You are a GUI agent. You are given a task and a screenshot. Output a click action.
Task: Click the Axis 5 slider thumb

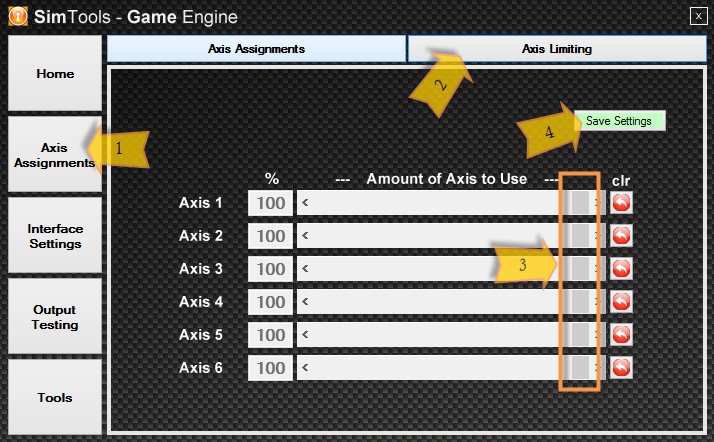click(580, 335)
